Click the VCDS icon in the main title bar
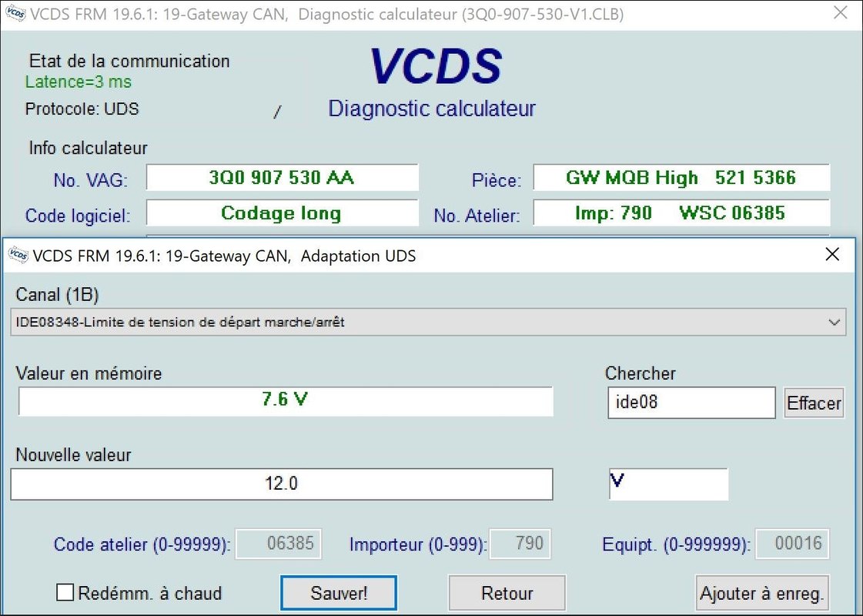The width and height of the screenshot is (863, 616). click(15, 14)
